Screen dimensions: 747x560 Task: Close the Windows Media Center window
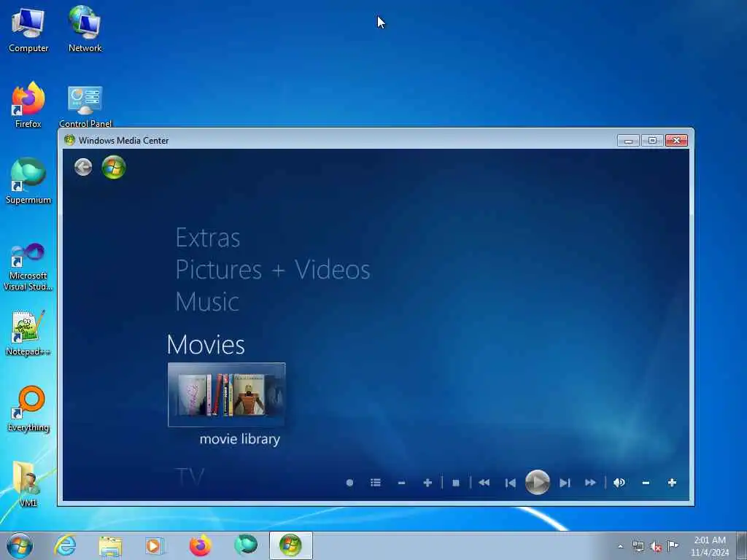[x=676, y=141]
